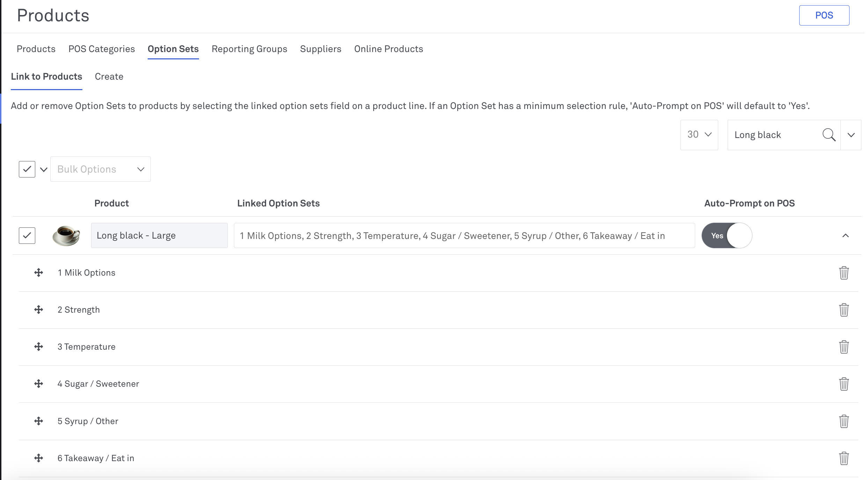Click the 6 Takeaway / Eat in text
The image size is (868, 480).
[96, 458]
